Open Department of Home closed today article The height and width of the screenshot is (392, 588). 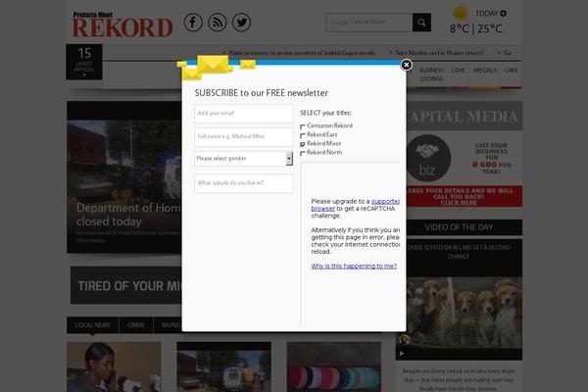click(128, 215)
